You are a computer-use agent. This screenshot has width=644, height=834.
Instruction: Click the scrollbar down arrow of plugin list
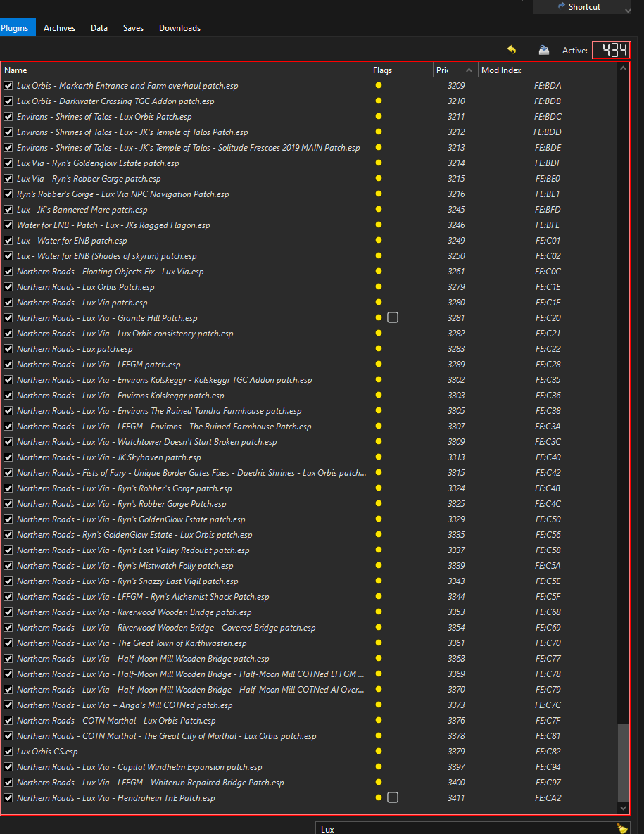624,808
